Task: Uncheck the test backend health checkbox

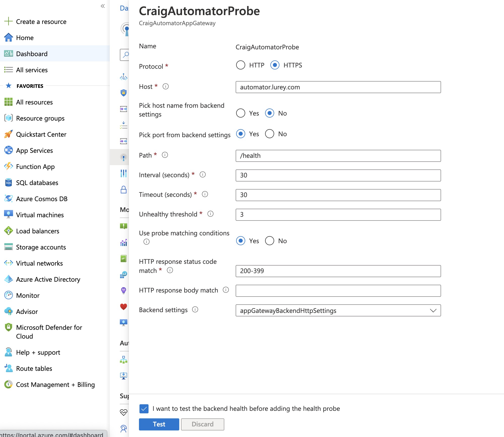Action: pyautogui.click(x=144, y=409)
